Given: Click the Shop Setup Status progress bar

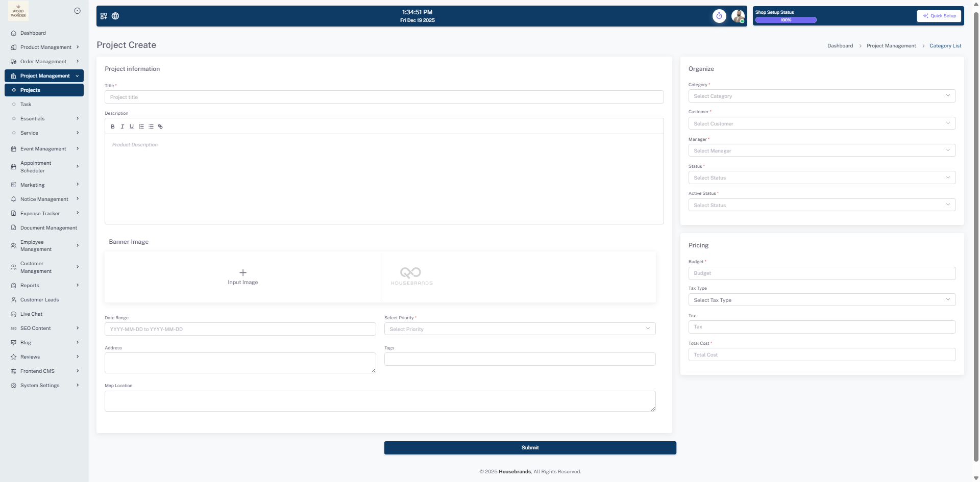Looking at the screenshot, I should coord(786,20).
